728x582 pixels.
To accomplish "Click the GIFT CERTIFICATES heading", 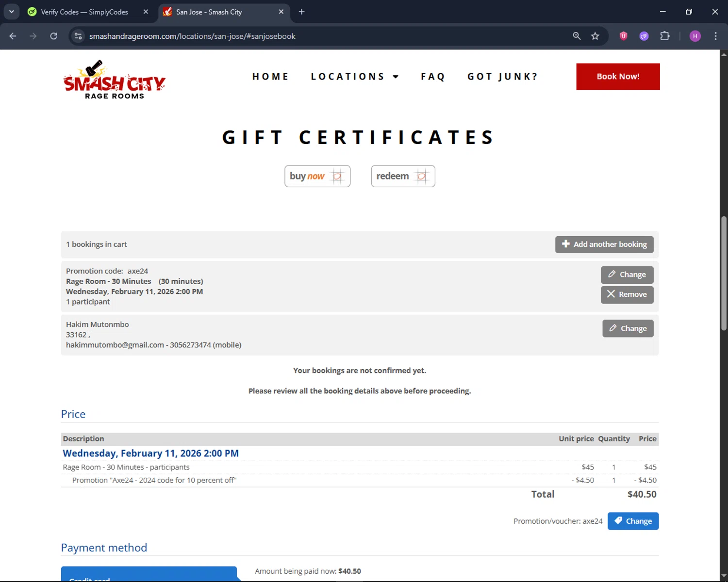I will point(359,137).
